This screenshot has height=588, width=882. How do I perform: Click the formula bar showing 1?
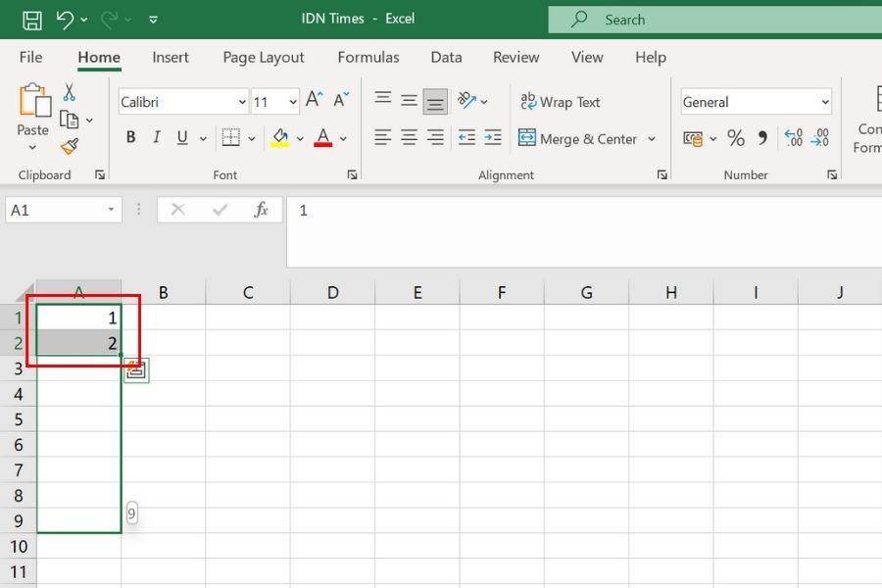point(584,231)
